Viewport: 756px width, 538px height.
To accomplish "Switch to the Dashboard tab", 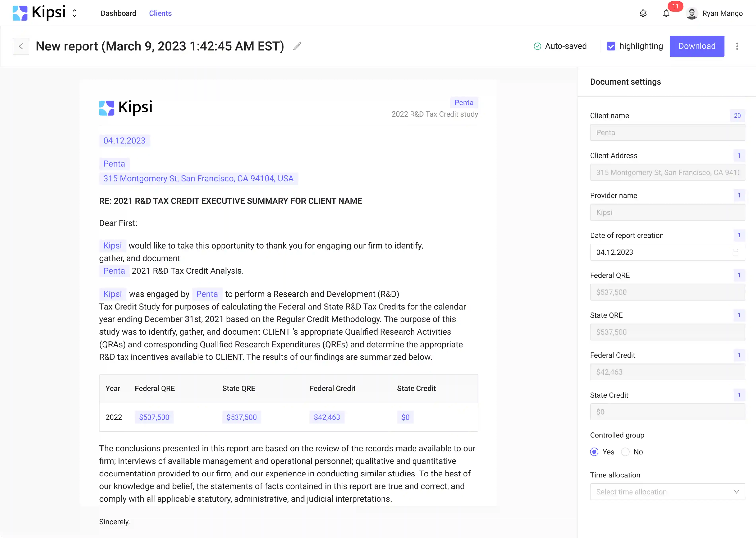I will pos(118,13).
